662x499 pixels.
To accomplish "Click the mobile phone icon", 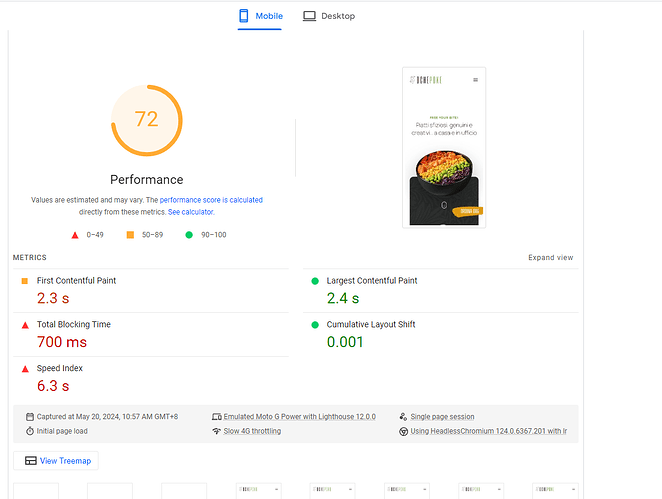I will (x=244, y=16).
